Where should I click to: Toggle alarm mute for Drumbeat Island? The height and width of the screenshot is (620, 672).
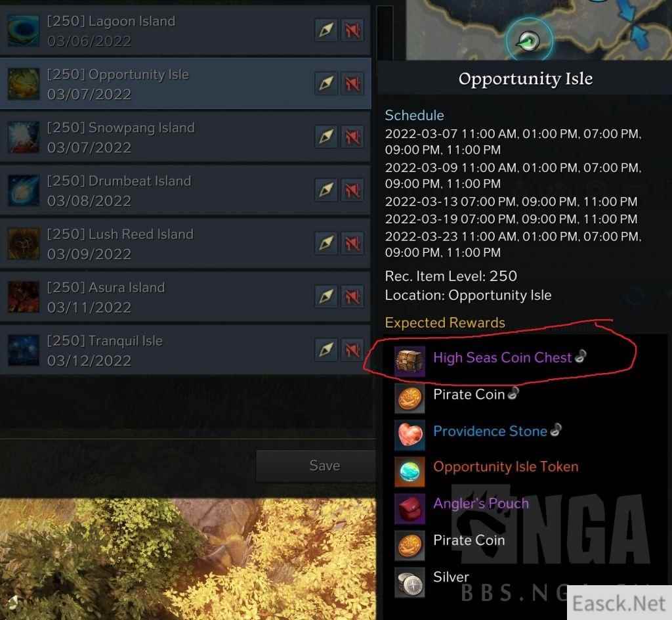(352, 190)
